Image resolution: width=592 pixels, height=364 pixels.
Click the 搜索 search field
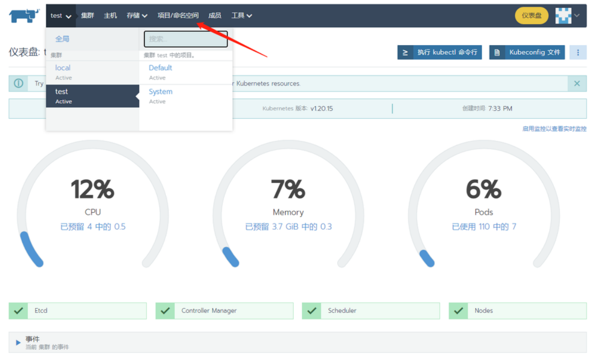pyautogui.click(x=185, y=39)
